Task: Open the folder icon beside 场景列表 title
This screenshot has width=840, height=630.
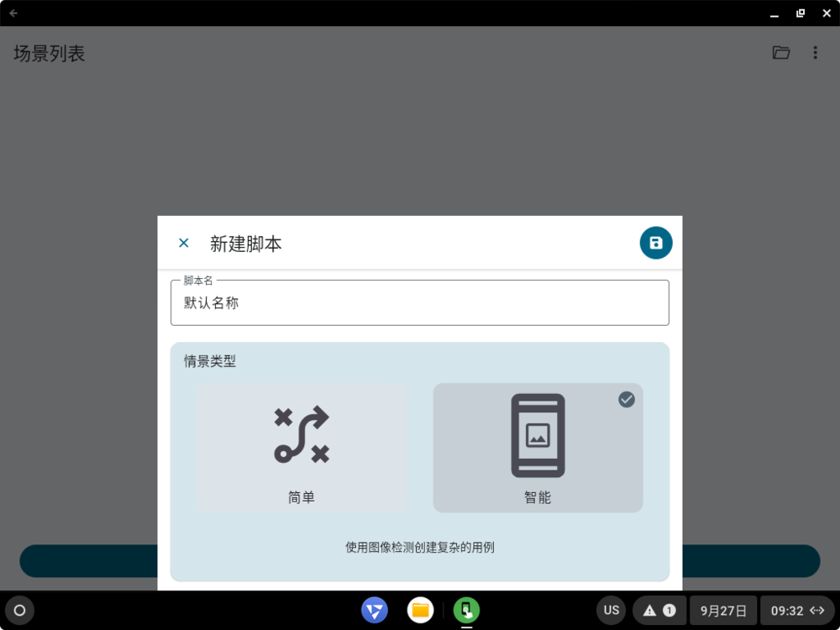Action: pos(781,52)
